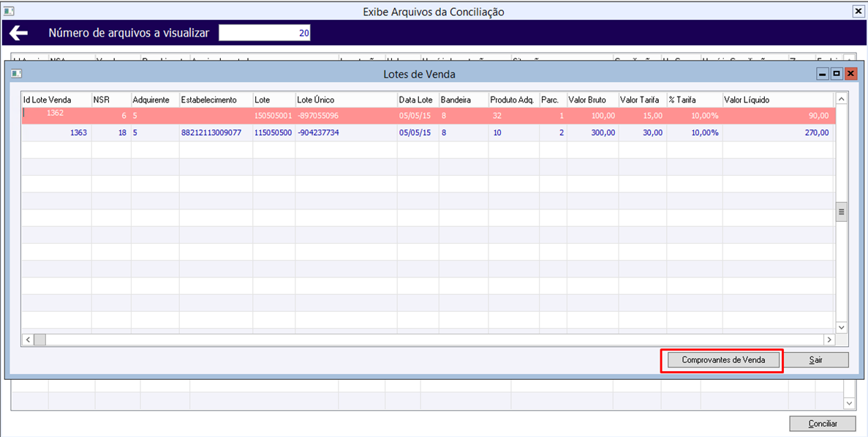Select the row with Id Lote Venda 1362
This screenshot has height=437, width=868.
click(x=428, y=116)
